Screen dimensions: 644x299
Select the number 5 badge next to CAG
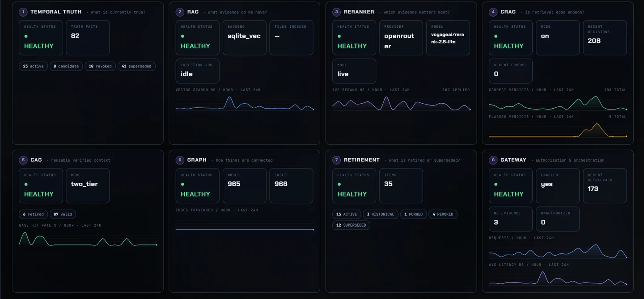(23, 160)
